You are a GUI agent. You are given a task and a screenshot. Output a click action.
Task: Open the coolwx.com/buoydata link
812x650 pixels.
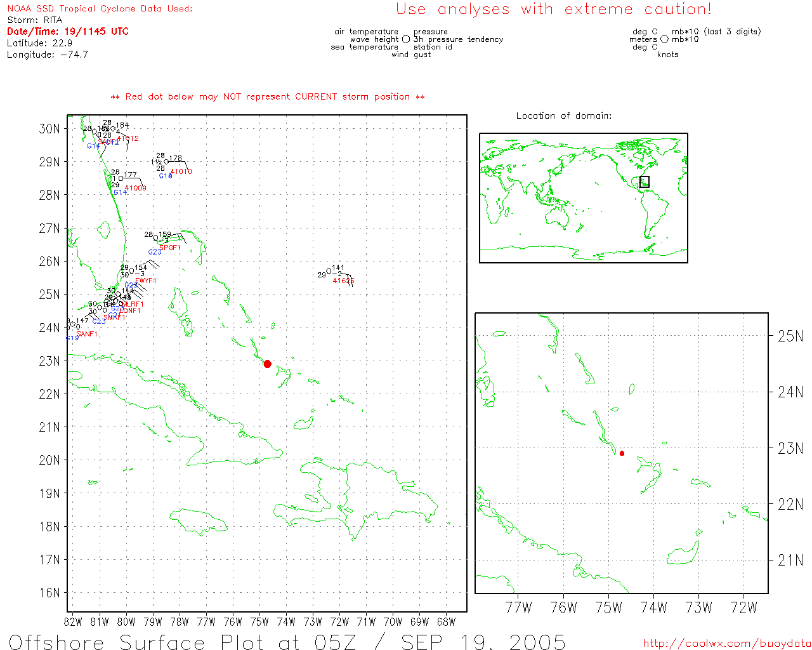(727, 643)
